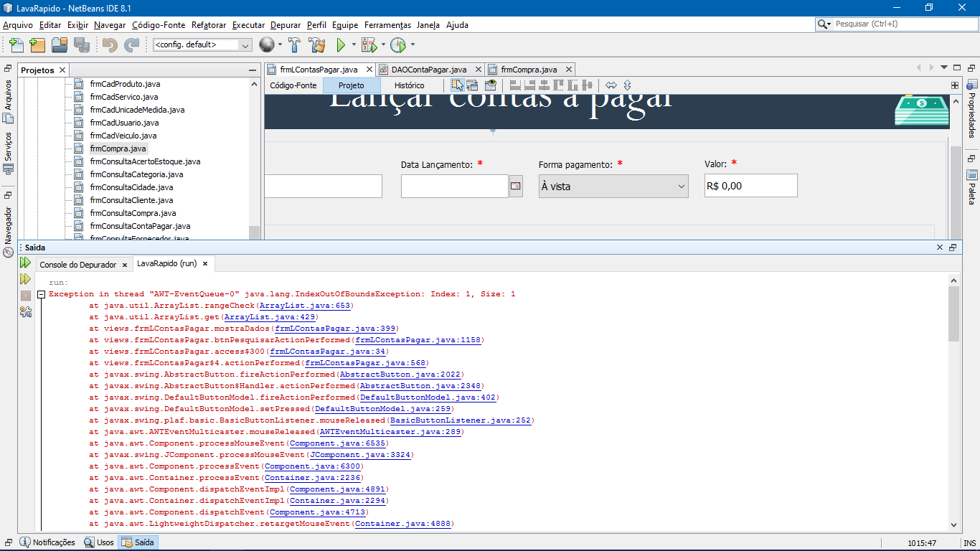980x551 pixels.
Task: Click the Pesquisar search box
Action: pos(897,24)
